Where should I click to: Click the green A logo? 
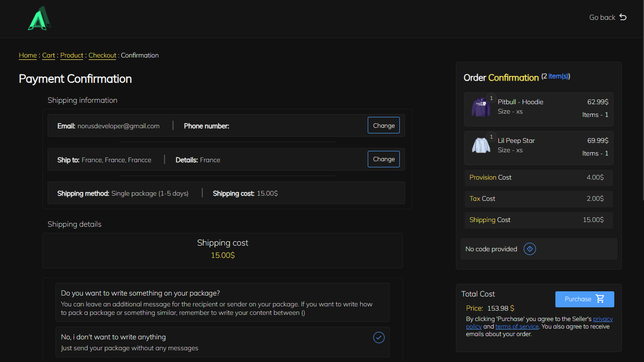tap(39, 18)
